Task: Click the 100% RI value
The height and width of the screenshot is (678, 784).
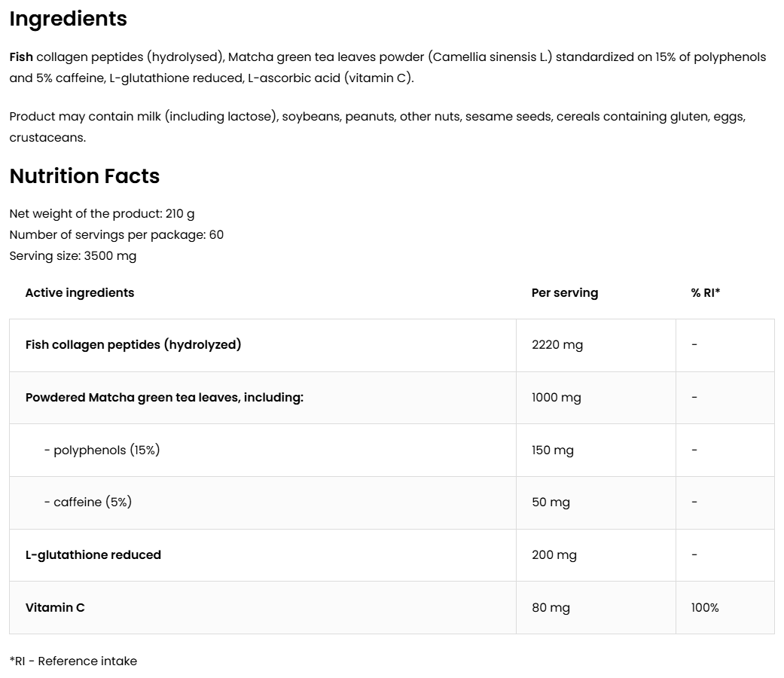Action: click(705, 607)
